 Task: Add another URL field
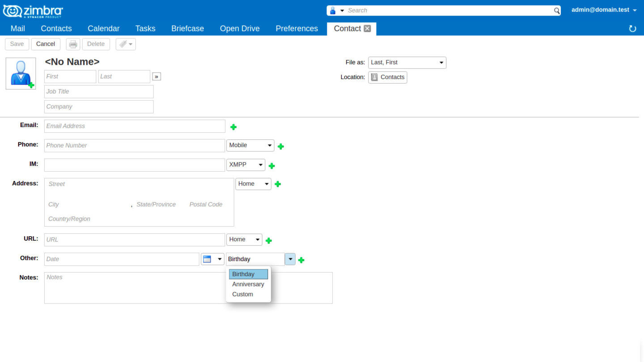click(269, 240)
